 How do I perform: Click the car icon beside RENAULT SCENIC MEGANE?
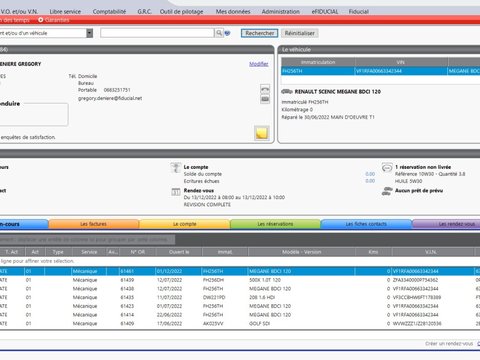pyautogui.click(x=287, y=91)
